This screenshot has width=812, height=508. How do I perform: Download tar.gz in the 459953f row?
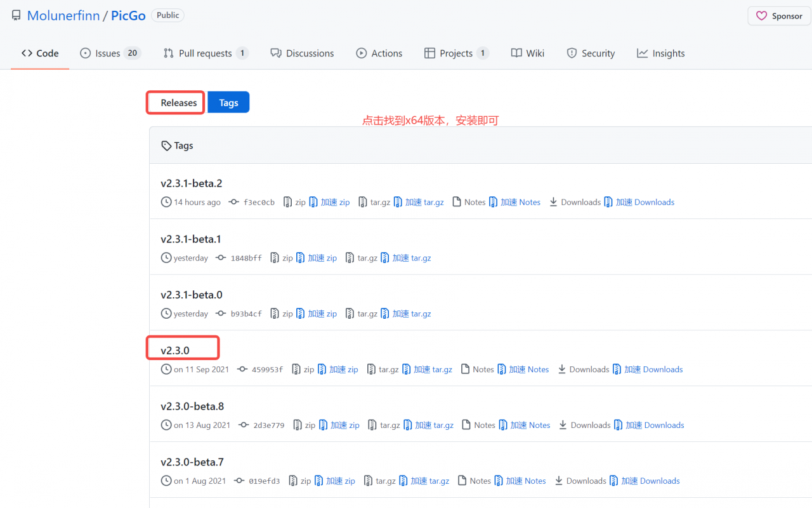[x=383, y=370]
